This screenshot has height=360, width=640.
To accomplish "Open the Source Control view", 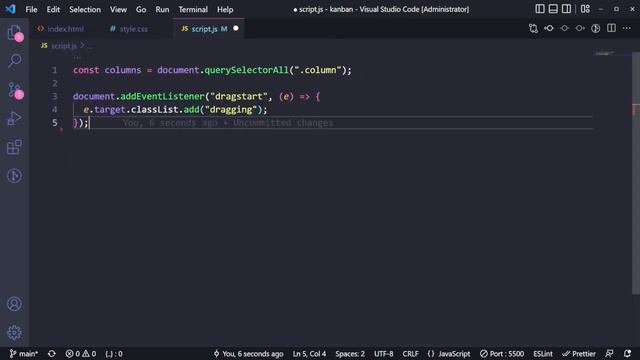I will [14, 90].
